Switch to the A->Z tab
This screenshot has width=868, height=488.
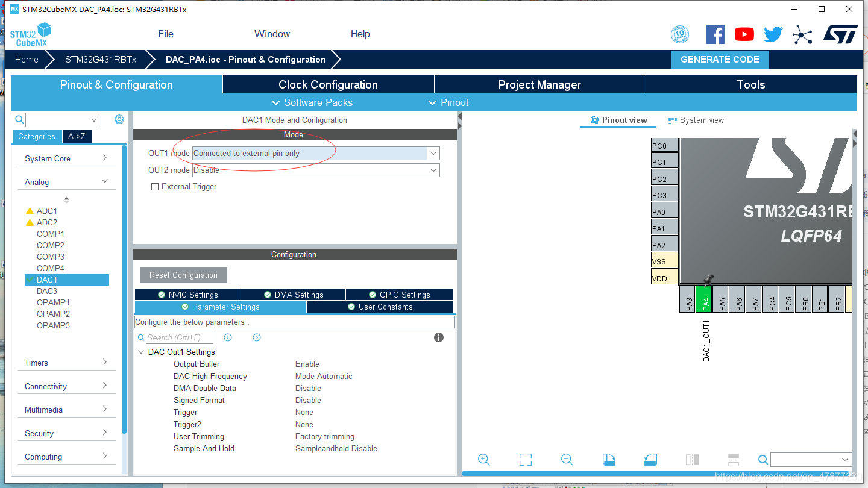(x=77, y=137)
